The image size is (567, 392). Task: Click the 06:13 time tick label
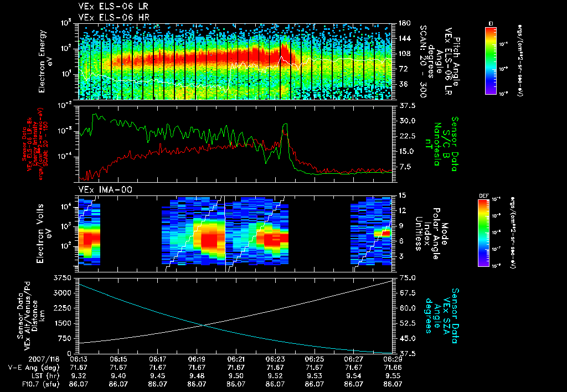click(x=79, y=359)
